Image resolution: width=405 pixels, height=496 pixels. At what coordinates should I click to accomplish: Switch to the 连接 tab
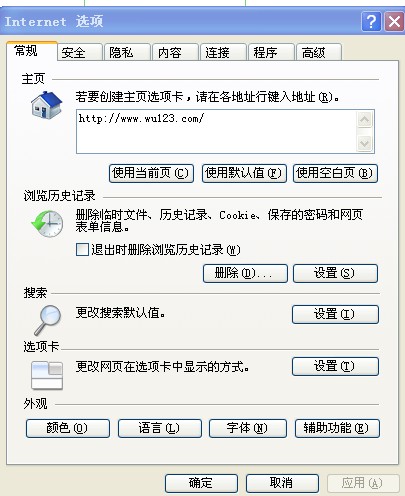tap(223, 53)
